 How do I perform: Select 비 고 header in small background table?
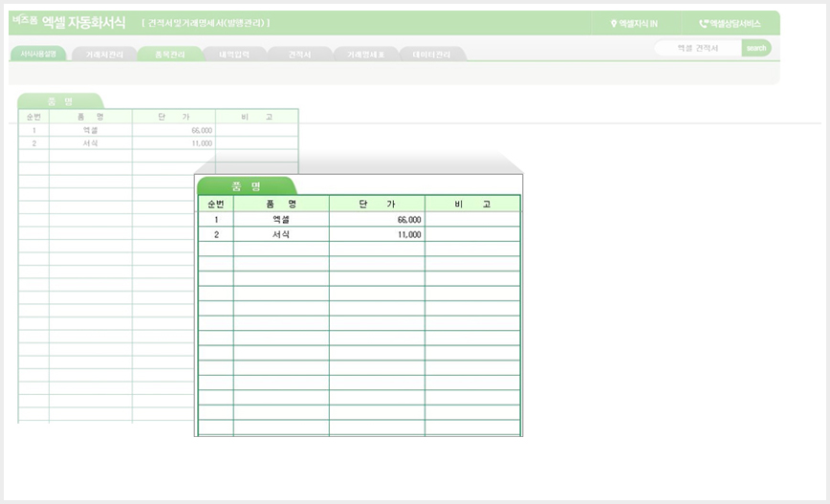256,117
